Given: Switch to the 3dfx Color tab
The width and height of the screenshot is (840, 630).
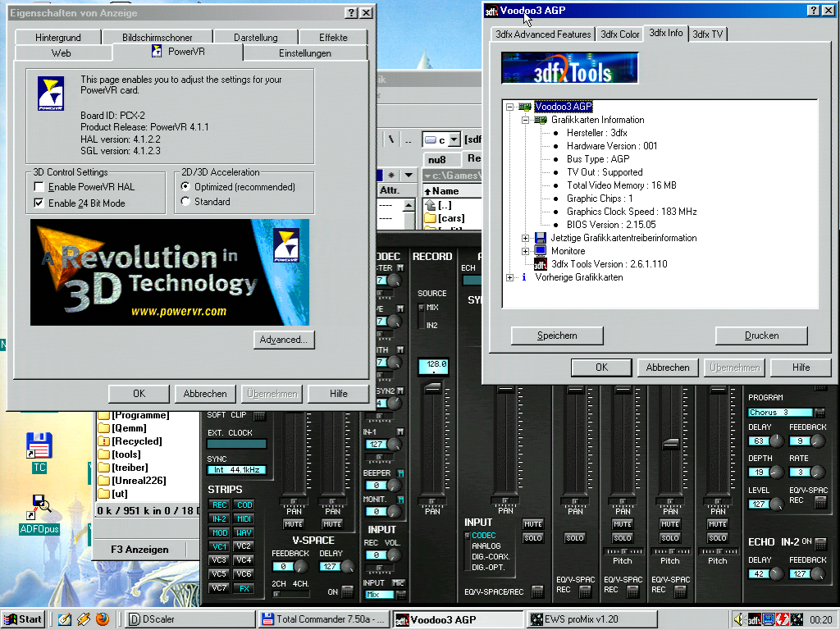Looking at the screenshot, I should pyautogui.click(x=620, y=34).
